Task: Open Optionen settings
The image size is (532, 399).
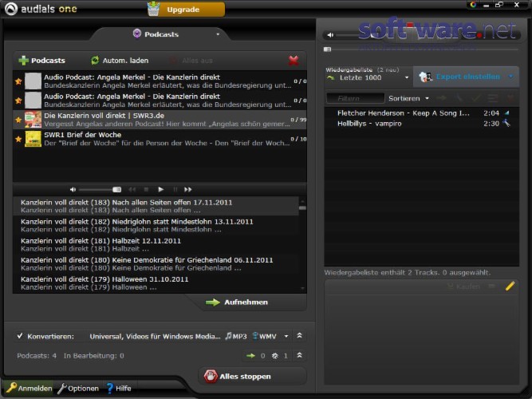Action: pyautogui.click(x=78, y=388)
